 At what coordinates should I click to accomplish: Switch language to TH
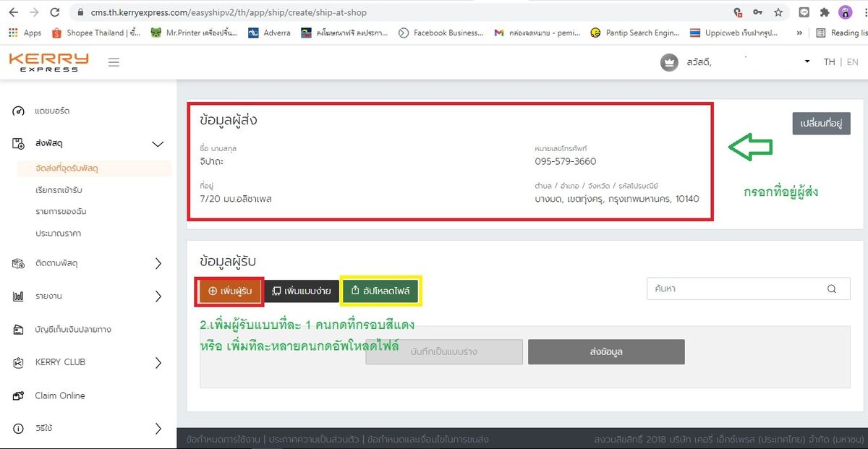tap(829, 62)
